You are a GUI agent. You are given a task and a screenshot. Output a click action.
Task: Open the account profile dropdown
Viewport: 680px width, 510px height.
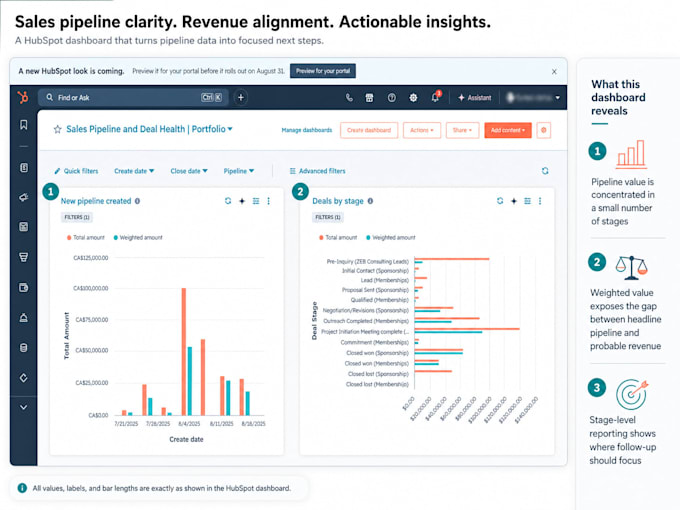[533, 98]
